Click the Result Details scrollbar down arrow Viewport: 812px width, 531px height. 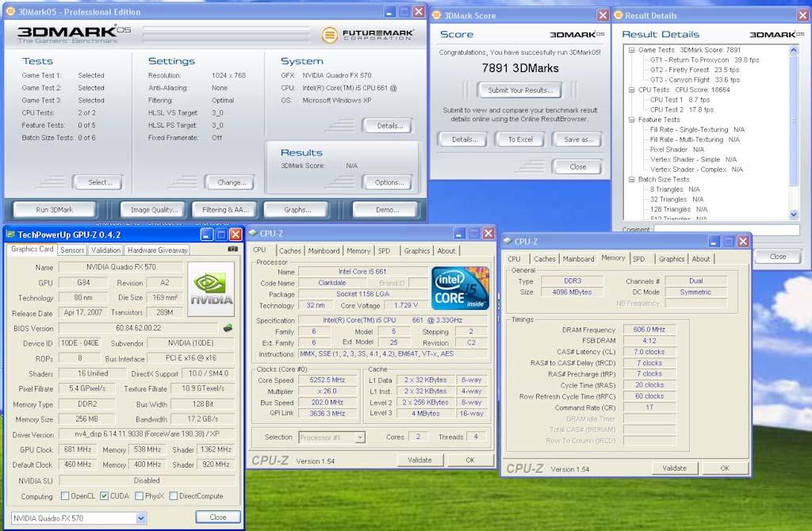[x=793, y=214]
